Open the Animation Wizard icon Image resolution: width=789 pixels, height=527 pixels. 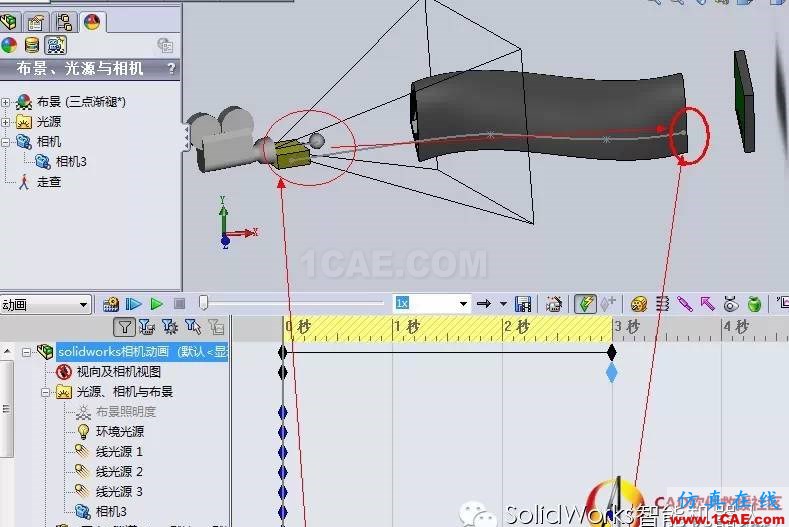tap(554, 304)
